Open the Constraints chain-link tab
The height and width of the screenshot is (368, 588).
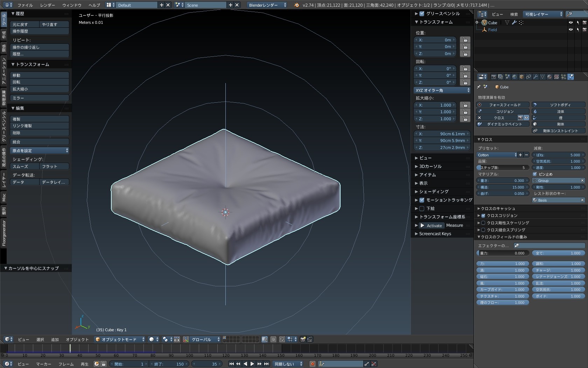pyautogui.click(x=528, y=77)
